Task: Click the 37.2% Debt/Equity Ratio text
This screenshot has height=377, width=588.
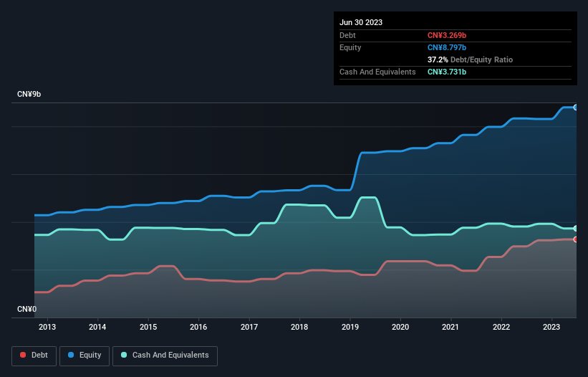Action: tap(470, 59)
